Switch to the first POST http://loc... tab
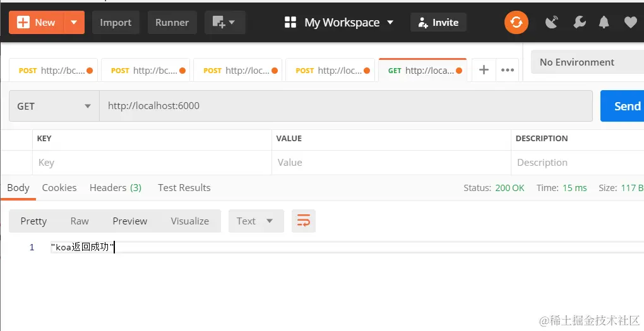 (x=238, y=71)
